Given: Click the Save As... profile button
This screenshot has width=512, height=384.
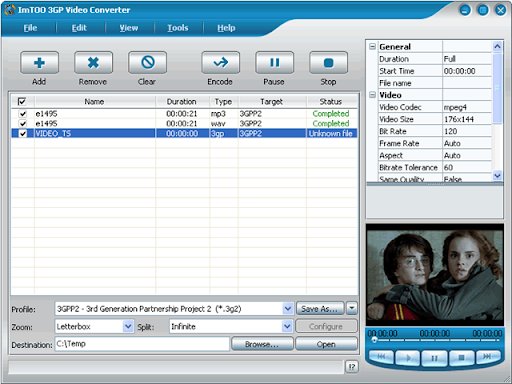Looking at the screenshot, I should 320,309.
